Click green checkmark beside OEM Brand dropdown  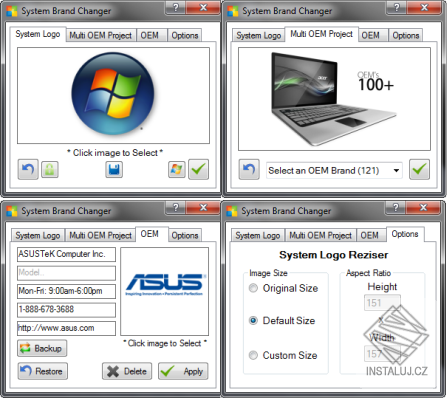coord(419,169)
